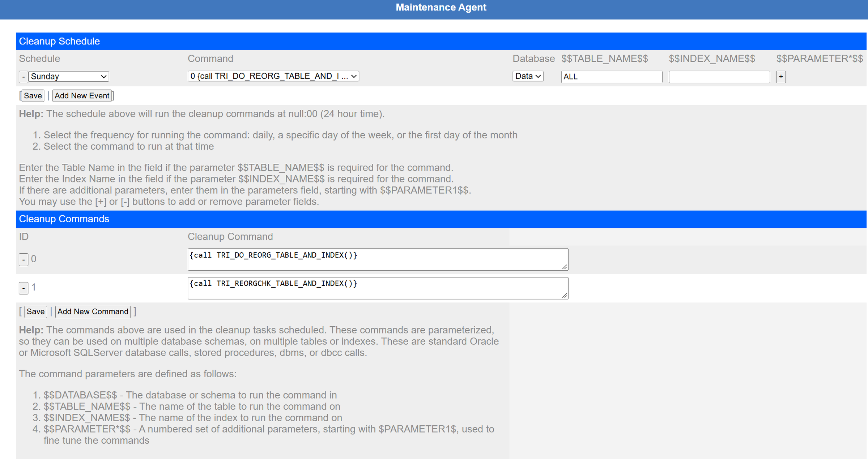Viewport: 868px width, 460px height.
Task: Click the Schedule column header
Action: 39,59
